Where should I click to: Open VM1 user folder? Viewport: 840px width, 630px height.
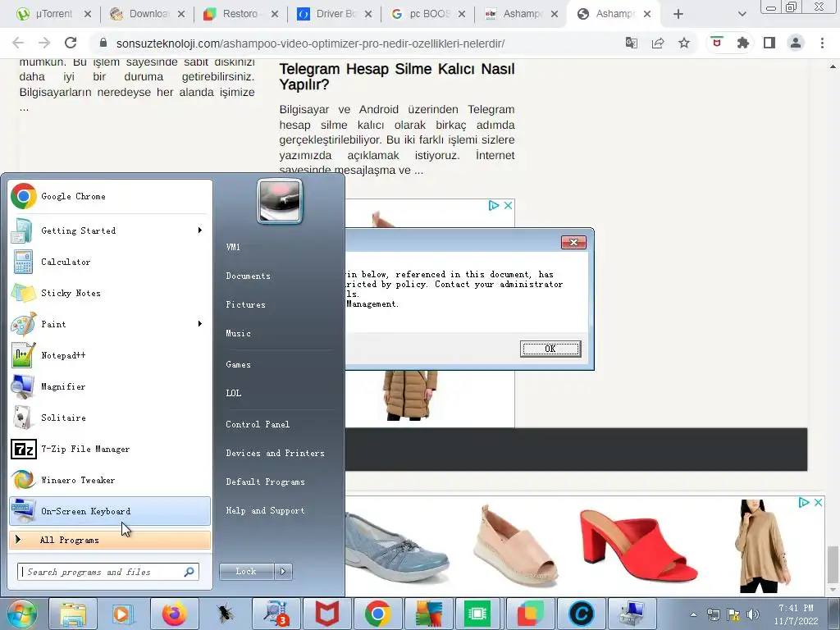pos(233,247)
